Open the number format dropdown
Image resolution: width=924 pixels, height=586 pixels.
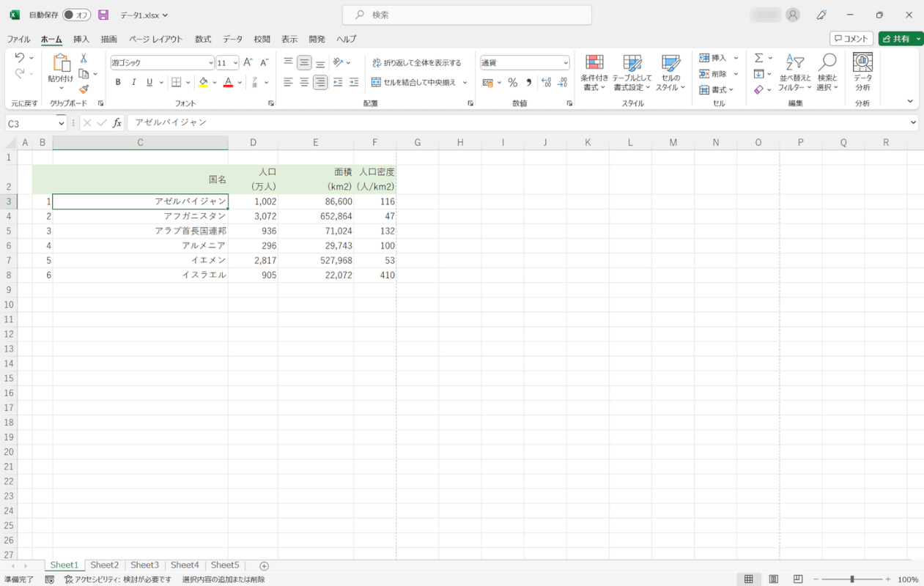pyautogui.click(x=565, y=63)
